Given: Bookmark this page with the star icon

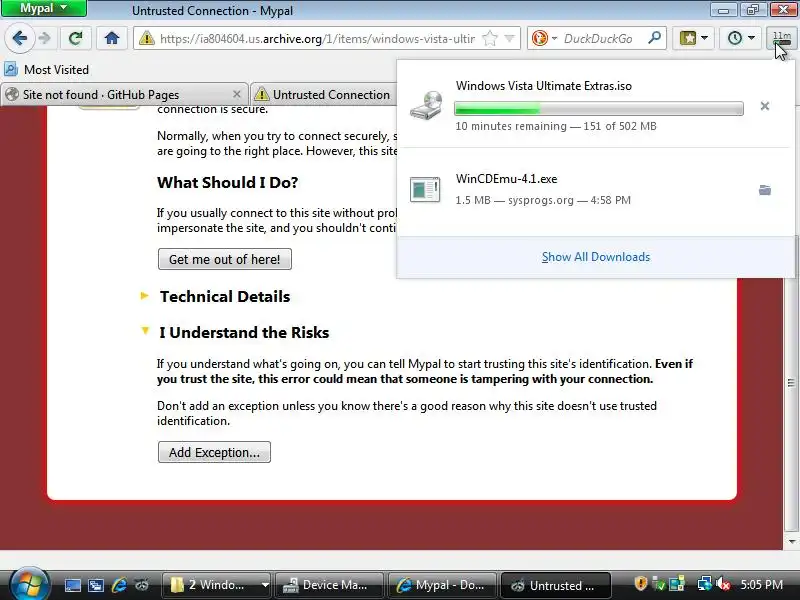Looking at the screenshot, I should (x=490, y=38).
